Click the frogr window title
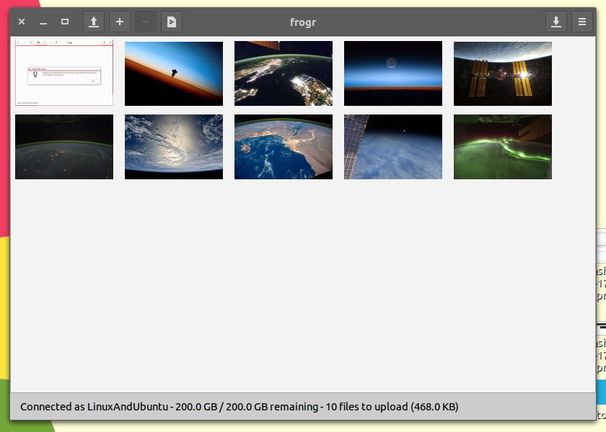This screenshot has width=606, height=432. (x=303, y=22)
